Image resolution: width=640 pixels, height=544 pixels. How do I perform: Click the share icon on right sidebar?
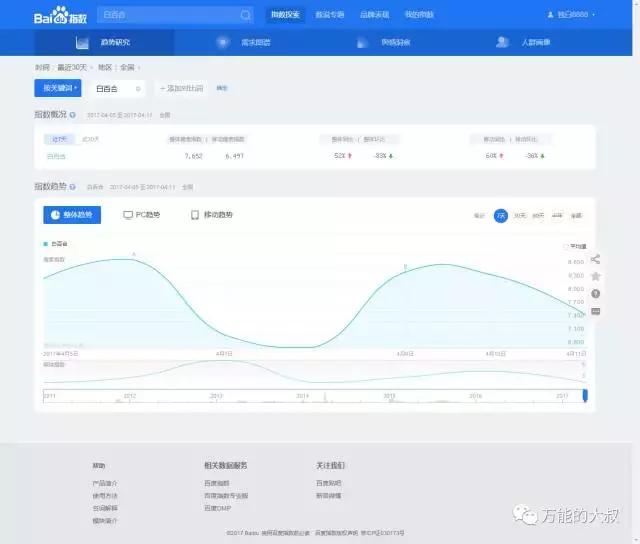pyautogui.click(x=596, y=259)
